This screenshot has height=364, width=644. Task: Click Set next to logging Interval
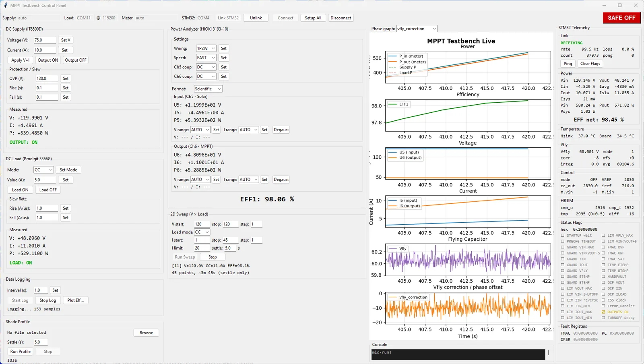coord(56,290)
